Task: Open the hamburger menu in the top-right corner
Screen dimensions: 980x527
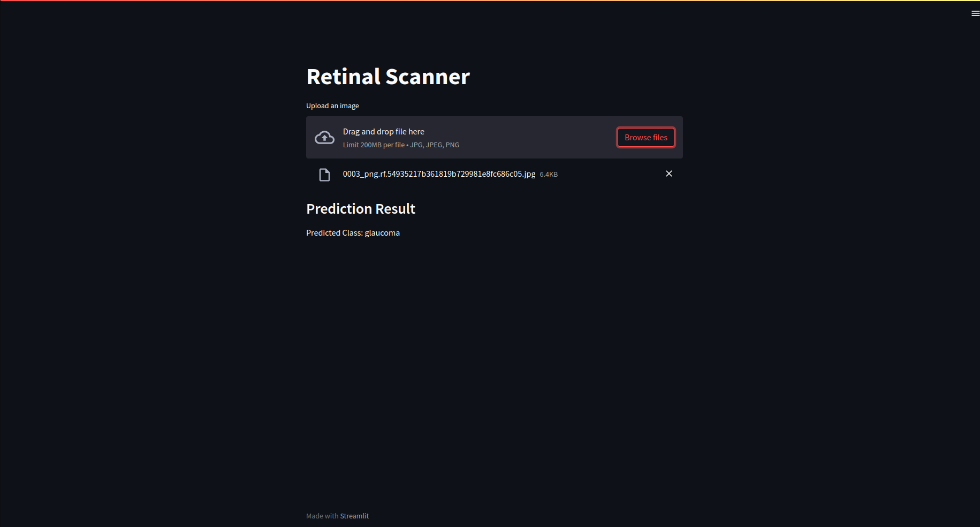Action: click(974, 13)
